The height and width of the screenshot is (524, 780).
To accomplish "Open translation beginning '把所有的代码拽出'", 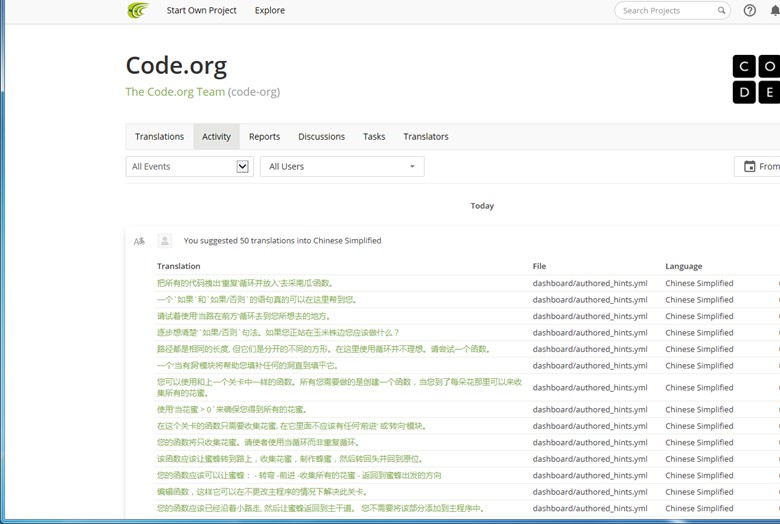I will coord(245,283).
